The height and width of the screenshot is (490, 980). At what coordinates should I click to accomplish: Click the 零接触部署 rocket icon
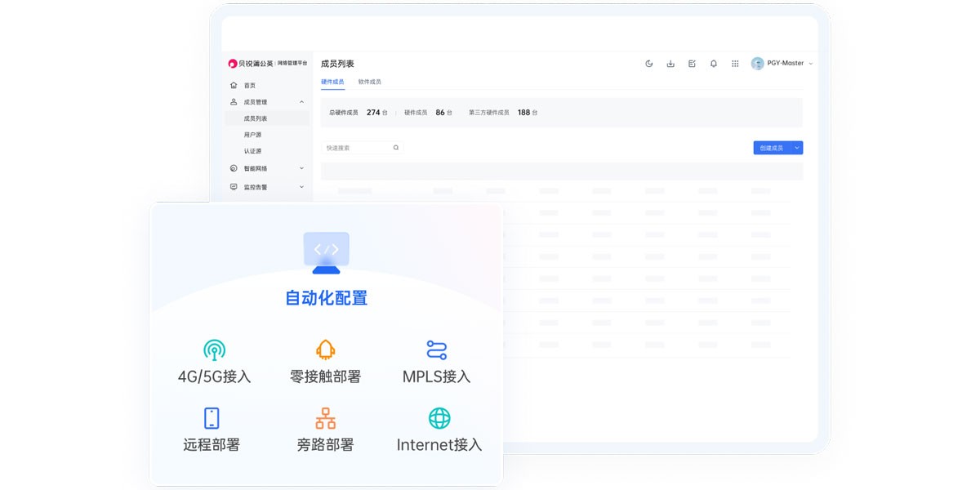[325, 350]
